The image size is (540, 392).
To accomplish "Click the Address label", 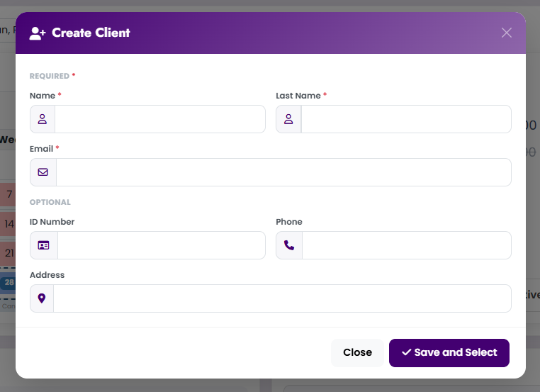I will click(47, 275).
